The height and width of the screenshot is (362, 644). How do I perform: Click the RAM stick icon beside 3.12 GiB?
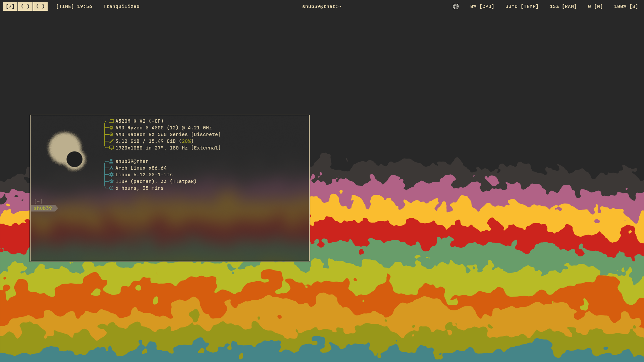111,141
